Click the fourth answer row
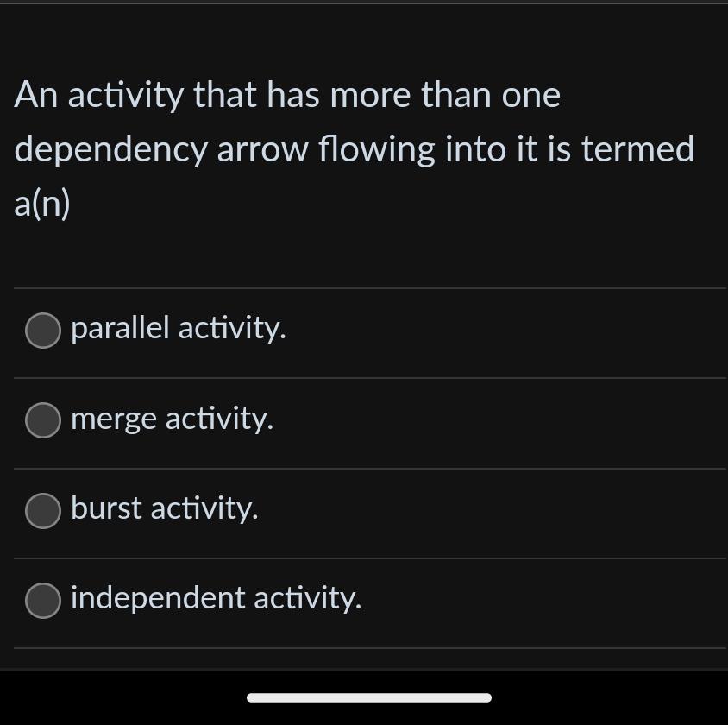The image size is (728, 725). pos(364,601)
